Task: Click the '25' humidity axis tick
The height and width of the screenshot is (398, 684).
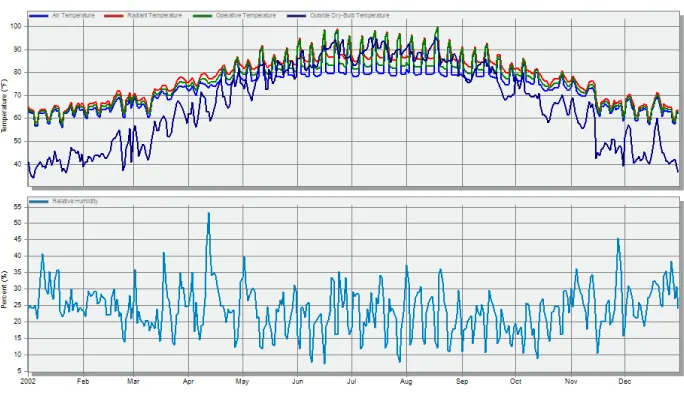Action: point(17,305)
